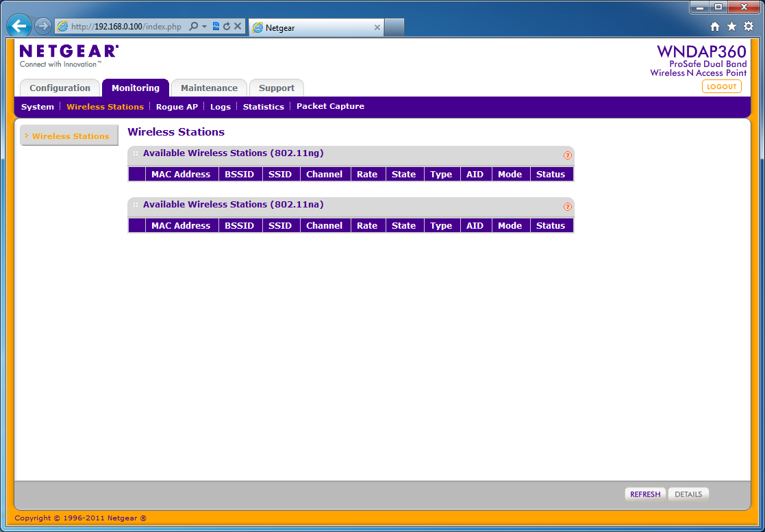Open the Maintenance tab
This screenshot has height=532, width=765.
click(x=210, y=88)
